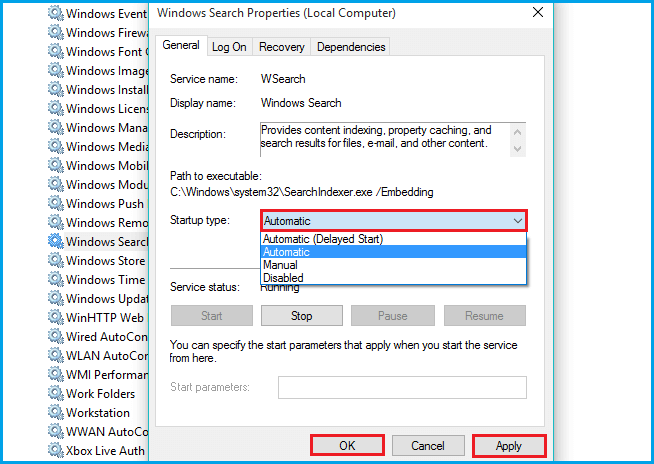Click gear icon beside WinHTTP Web service
Image resolution: width=654 pixels, height=464 pixels.
pyautogui.click(x=55, y=317)
